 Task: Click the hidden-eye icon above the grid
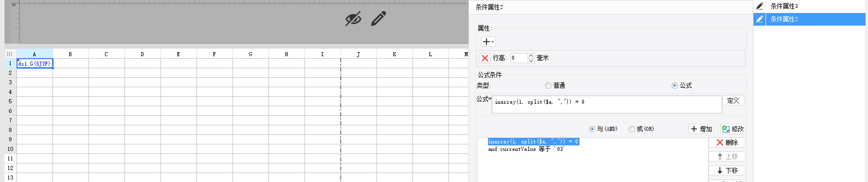pyautogui.click(x=353, y=19)
